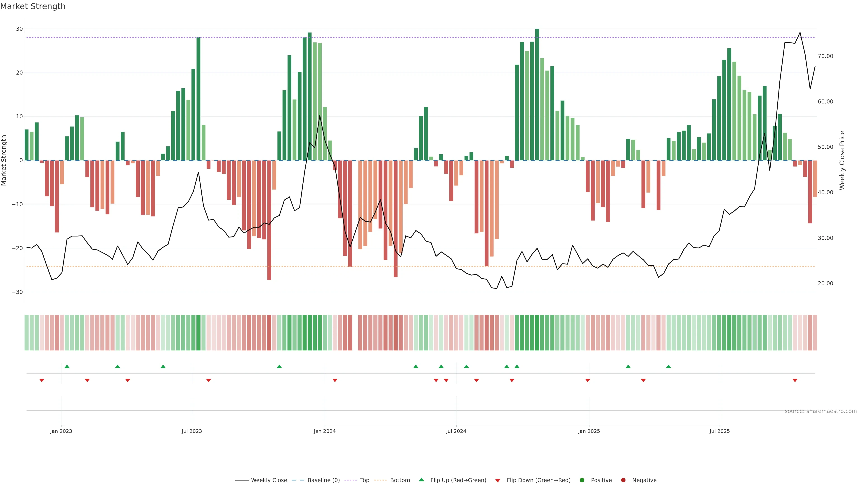The image size is (868, 488).
Task: Click the Weekly Close Price axis title
Action: (x=842, y=160)
